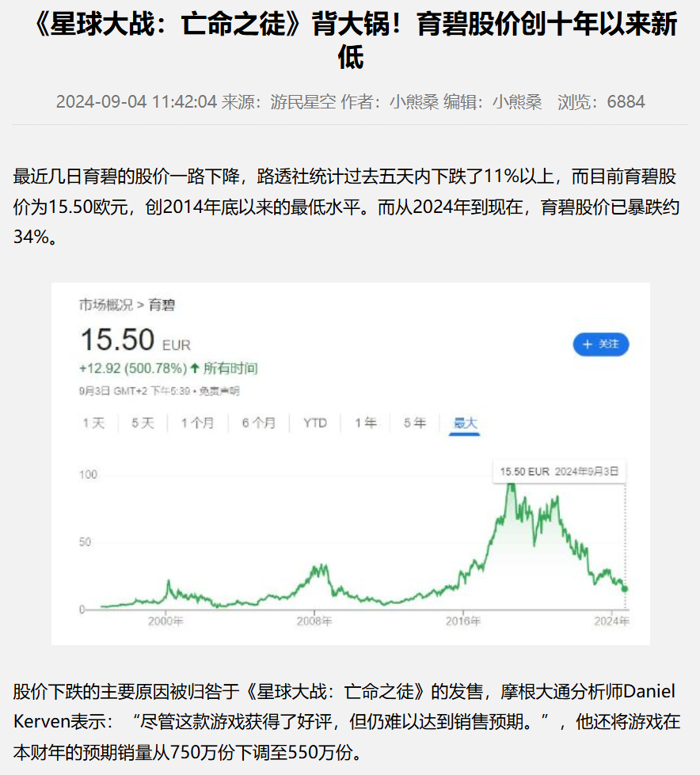Click the 育碧 breadcrumb label
This screenshot has width=700, height=775.
tap(162, 305)
